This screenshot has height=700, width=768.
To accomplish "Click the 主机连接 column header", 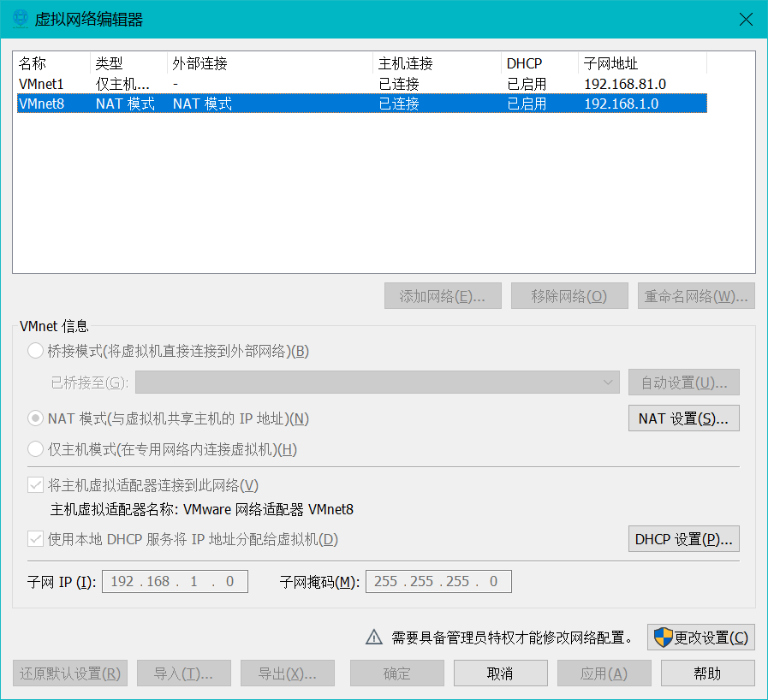I will 438,63.
